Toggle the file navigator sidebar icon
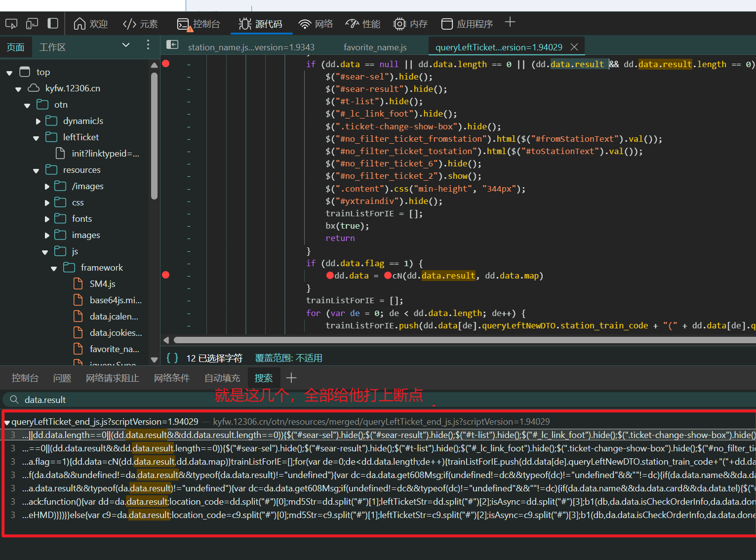756x560 pixels. [x=172, y=44]
